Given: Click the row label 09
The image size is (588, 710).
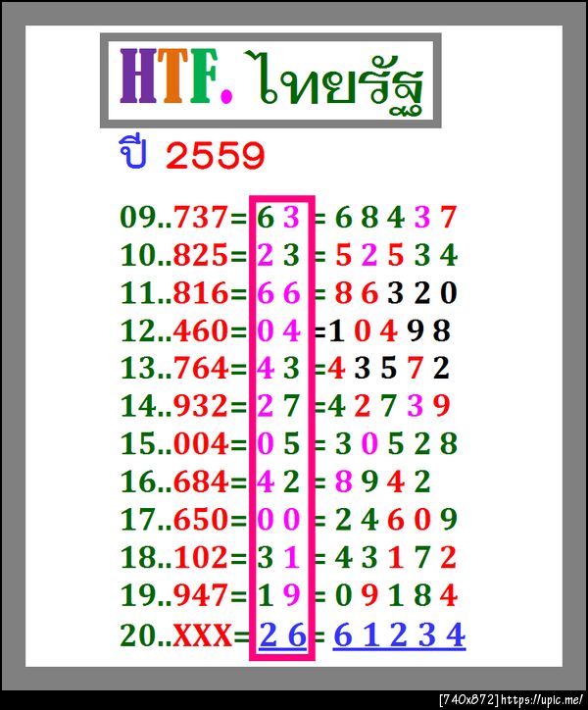Looking at the screenshot, I should pos(138,217).
